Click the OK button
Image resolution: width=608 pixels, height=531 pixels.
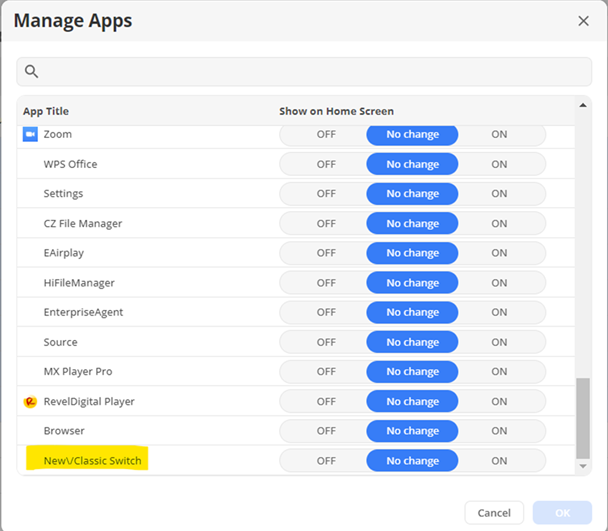coord(562,513)
